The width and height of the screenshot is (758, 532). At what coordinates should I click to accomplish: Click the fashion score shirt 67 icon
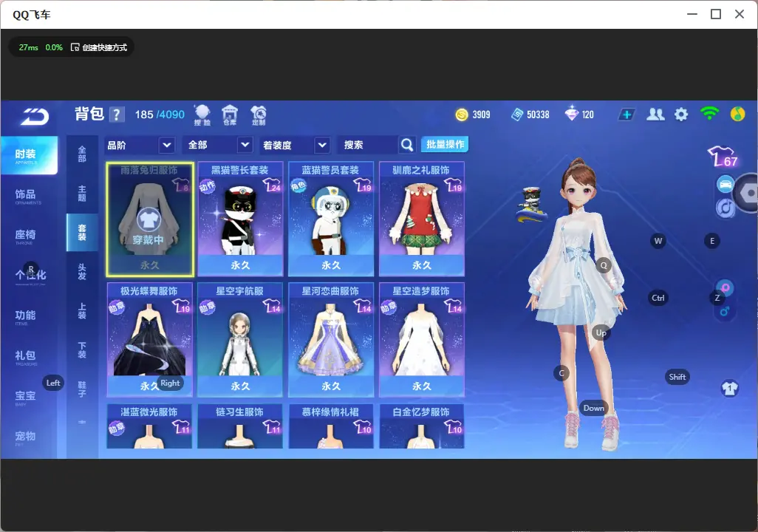coord(723,156)
